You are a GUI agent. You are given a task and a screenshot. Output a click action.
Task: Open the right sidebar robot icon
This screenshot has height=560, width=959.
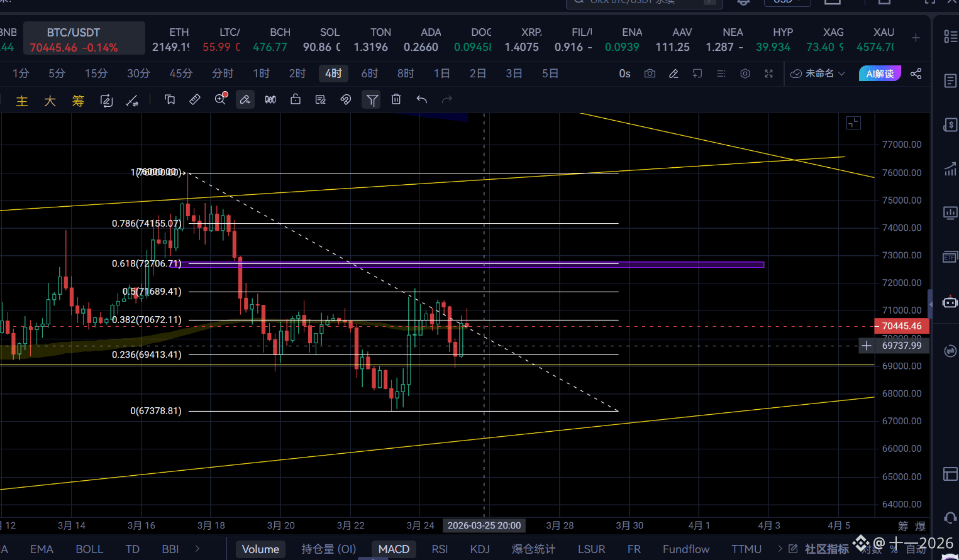coord(950,302)
